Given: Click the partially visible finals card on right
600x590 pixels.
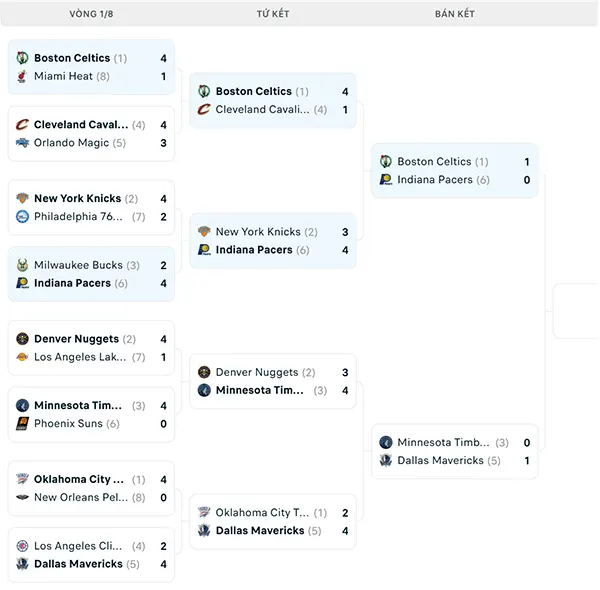Looking at the screenshot, I should [576, 311].
